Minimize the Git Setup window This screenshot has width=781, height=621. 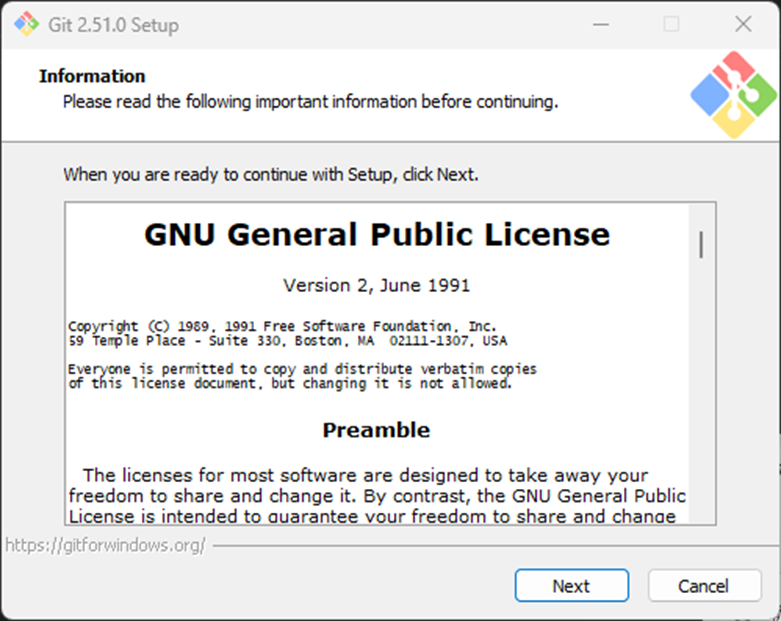pyautogui.click(x=600, y=24)
